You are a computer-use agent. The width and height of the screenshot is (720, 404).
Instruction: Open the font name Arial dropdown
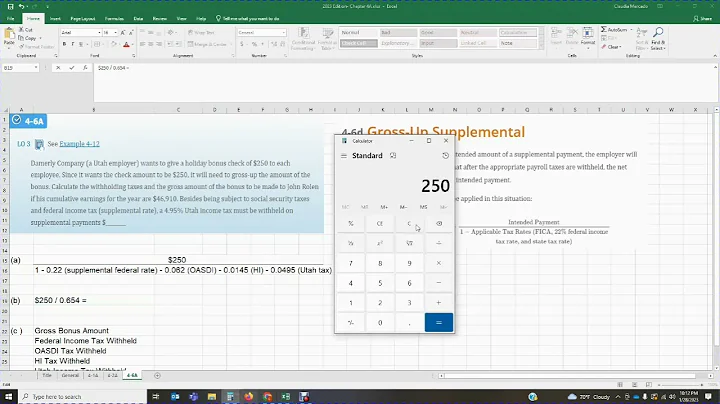[99, 33]
